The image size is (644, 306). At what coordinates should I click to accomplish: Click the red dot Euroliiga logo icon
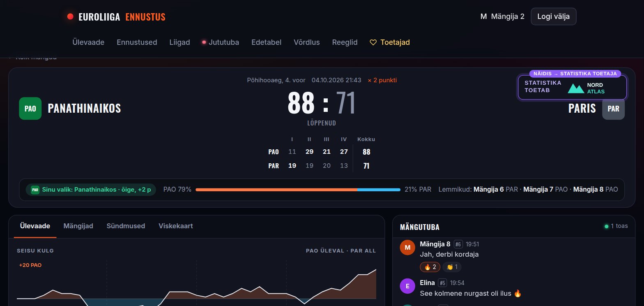pos(70,16)
